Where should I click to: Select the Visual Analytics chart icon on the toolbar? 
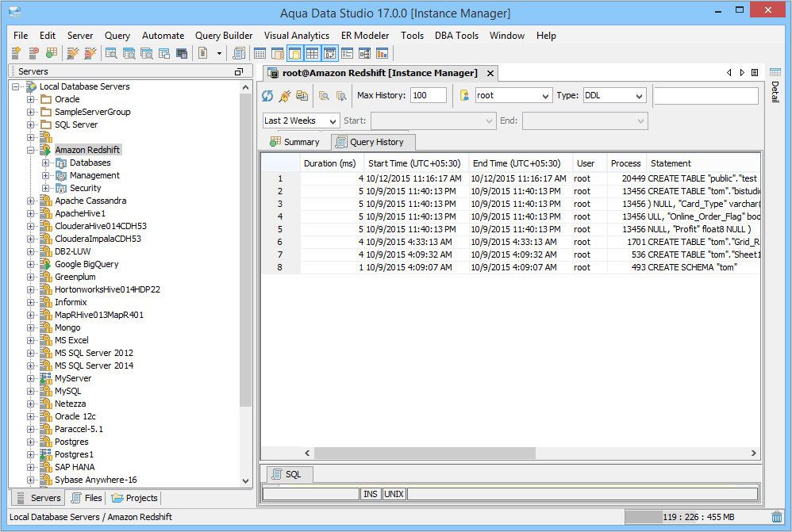pos(383,53)
